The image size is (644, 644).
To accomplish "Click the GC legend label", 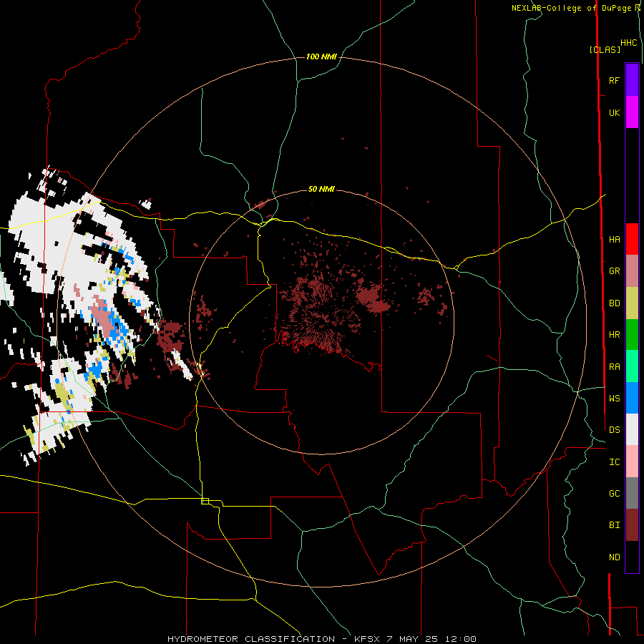I will (615, 493).
